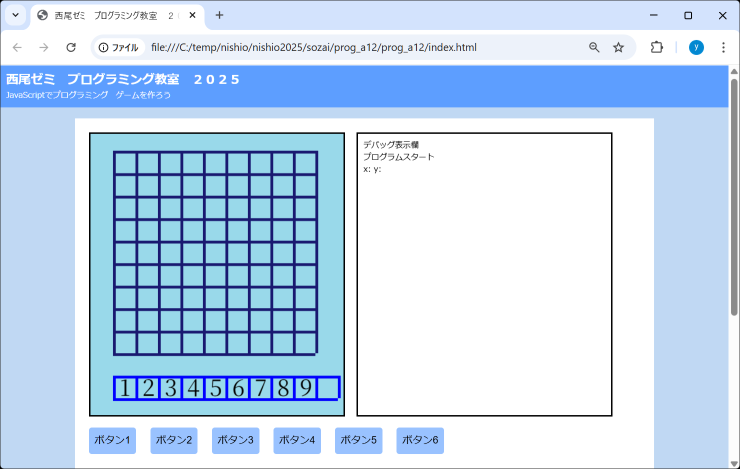Select number 9 in the number palette
The image size is (740, 469).
pyautogui.click(x=306, y=388)
